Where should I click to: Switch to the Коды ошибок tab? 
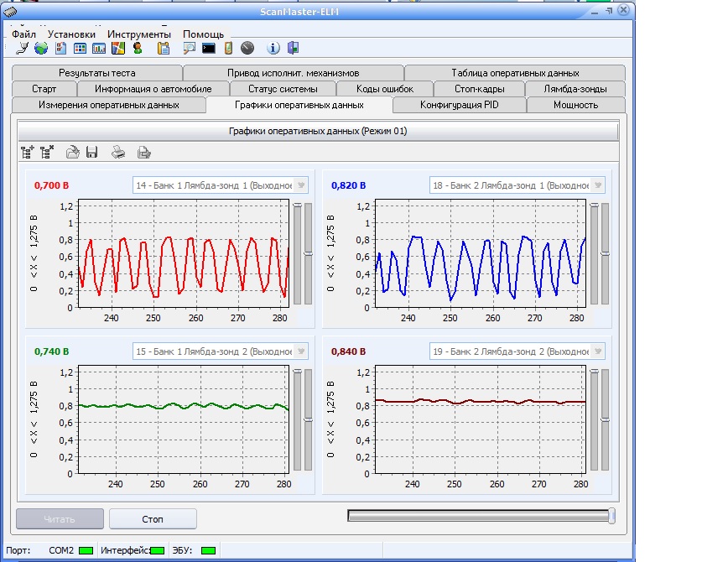pos(384,89)
